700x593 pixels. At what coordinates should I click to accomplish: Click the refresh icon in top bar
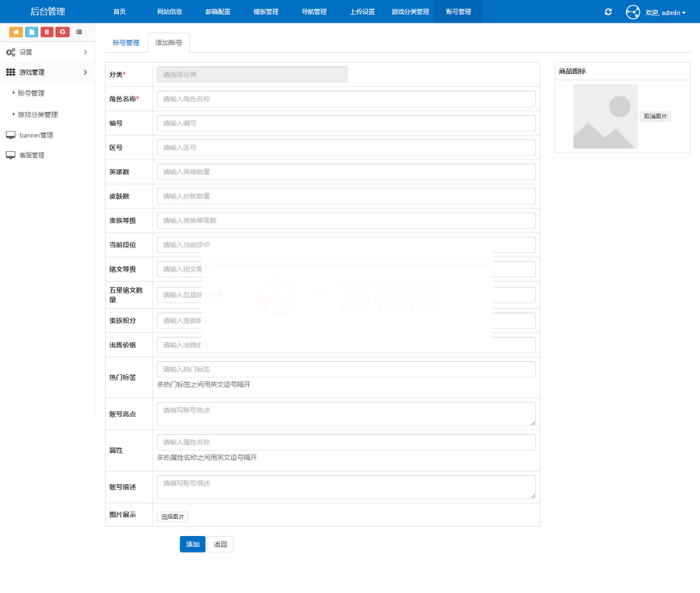608,12
